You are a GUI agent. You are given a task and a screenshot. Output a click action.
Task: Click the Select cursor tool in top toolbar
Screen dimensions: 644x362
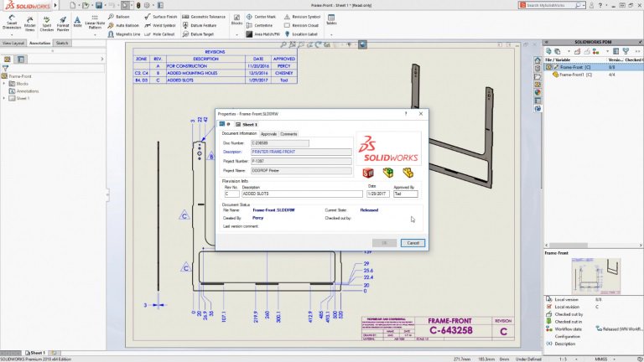[x=125, y=5]
